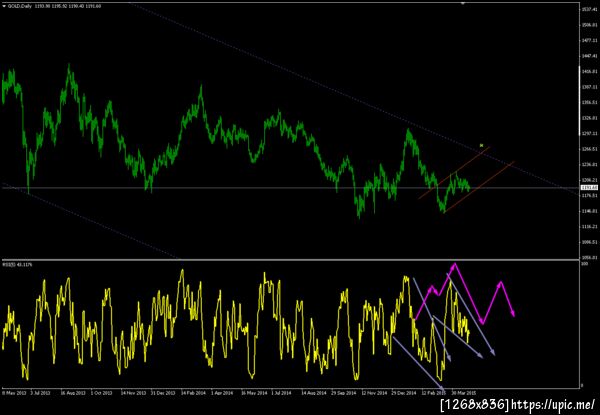The height and width of the screenshot is (415, 600).
Task: Select the 31 Dec 2013 date label
Action: pos(163,392)
